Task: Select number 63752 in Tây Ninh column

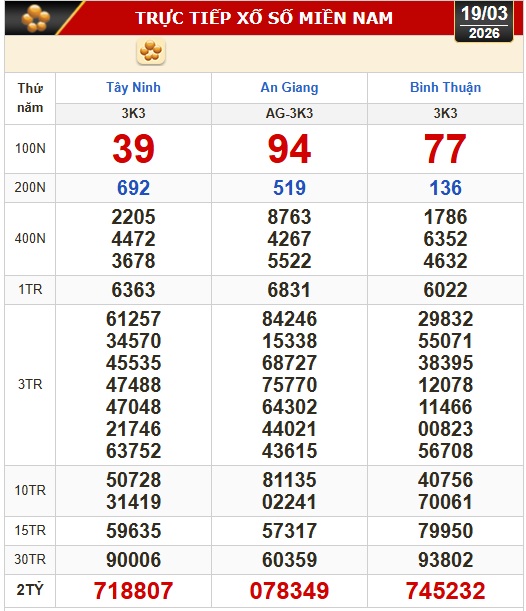Action: [133, 451]
